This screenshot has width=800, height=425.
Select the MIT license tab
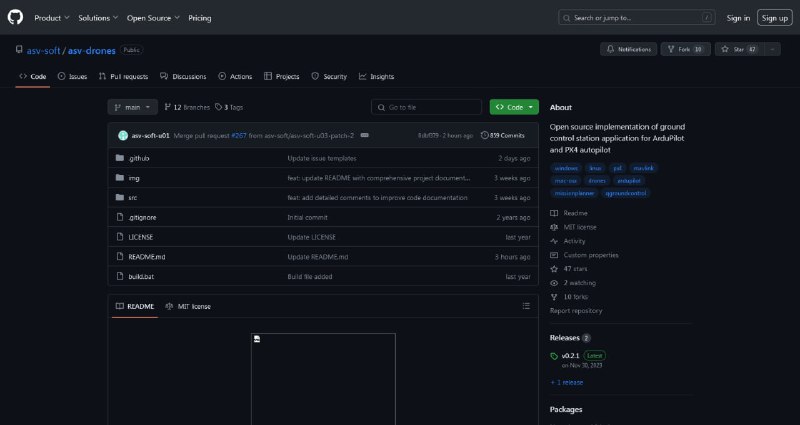coord(188,307)
